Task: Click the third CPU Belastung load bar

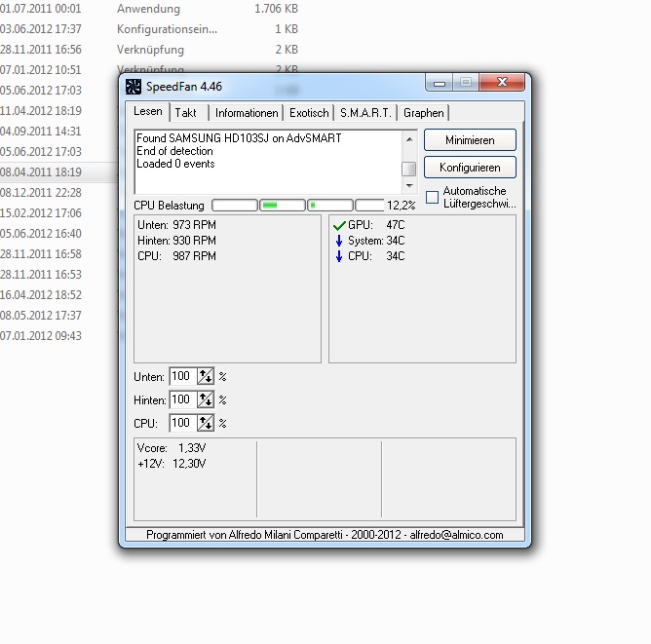Action: point(330,205)
